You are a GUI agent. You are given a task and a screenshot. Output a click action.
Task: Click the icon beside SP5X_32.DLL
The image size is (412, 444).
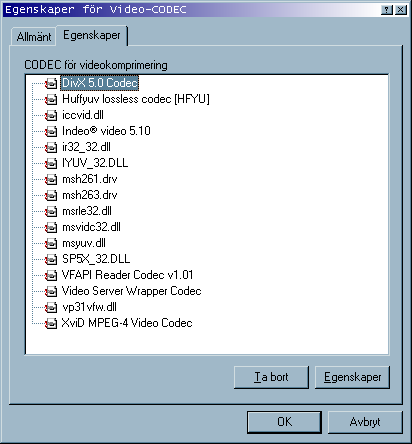click(51, 259)
